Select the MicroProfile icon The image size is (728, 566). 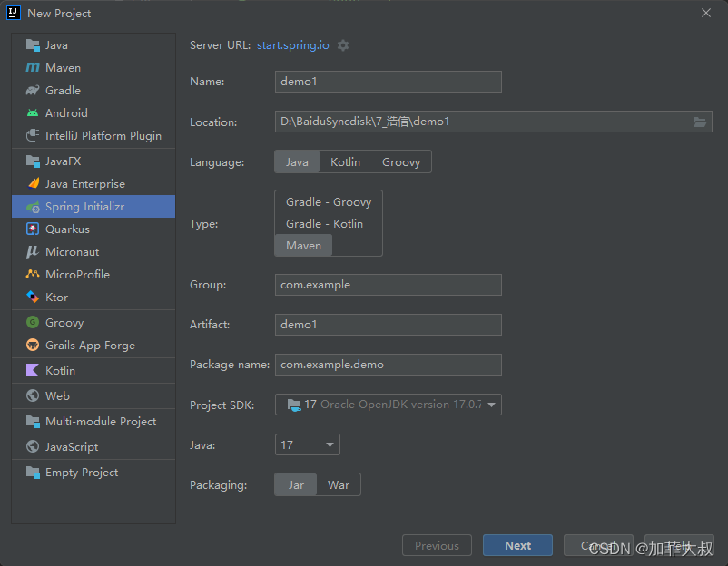[33, 274]
